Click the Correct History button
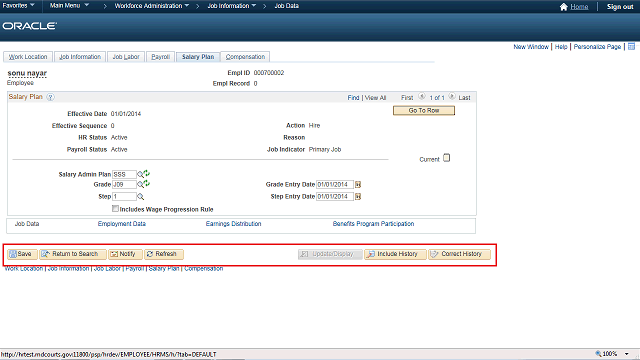Screen dimensions: 640x360 pos(459,254)
